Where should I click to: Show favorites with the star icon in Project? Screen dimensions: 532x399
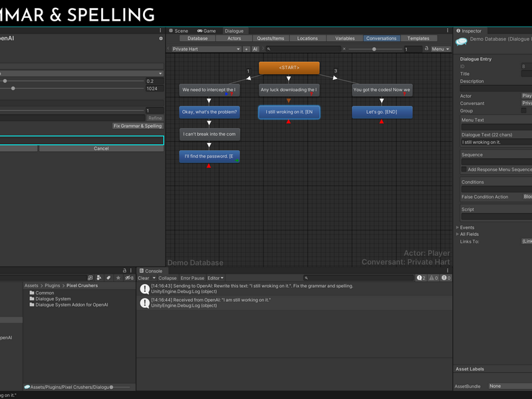coord(118,278)
